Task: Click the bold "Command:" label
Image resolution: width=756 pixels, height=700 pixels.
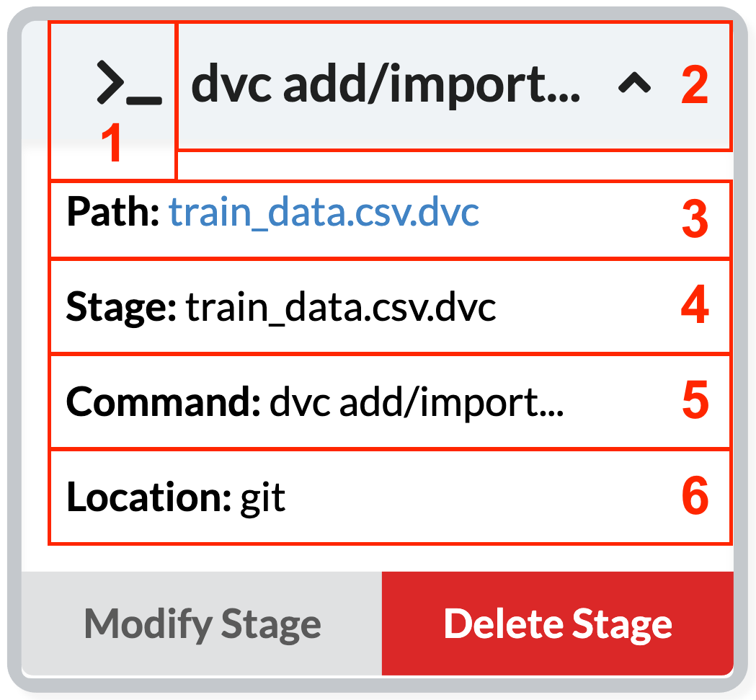Action: coord(163,404)
